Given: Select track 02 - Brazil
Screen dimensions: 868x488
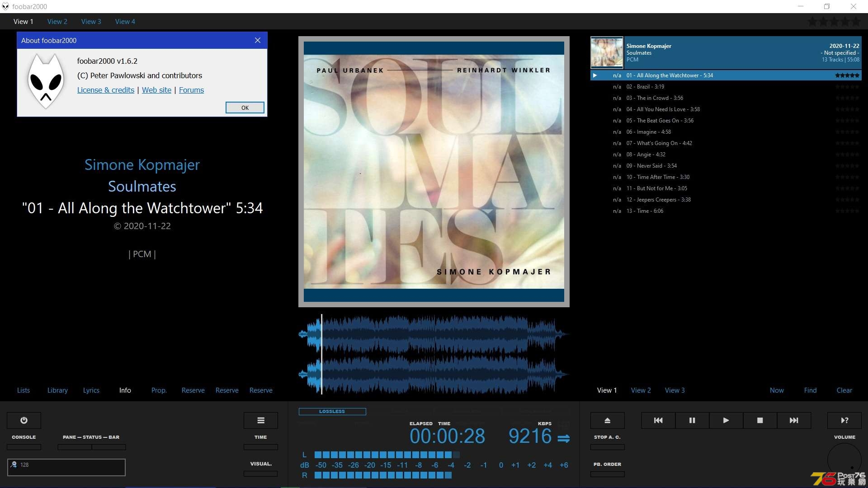Looking at the screenshot, I should coord(726,87).
